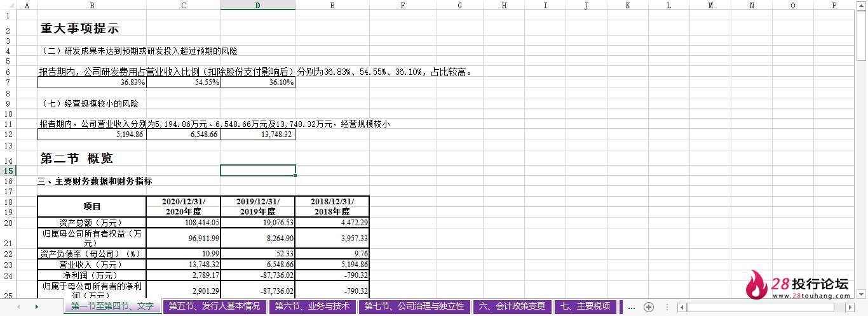The image size is (868, 316).
Task: Select column E header
Action: [332, 5]
